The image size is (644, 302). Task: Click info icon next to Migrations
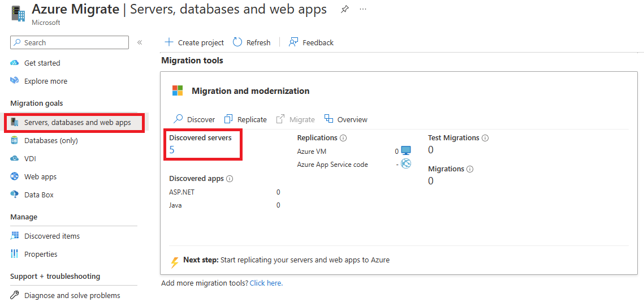[x=470, y=169]
